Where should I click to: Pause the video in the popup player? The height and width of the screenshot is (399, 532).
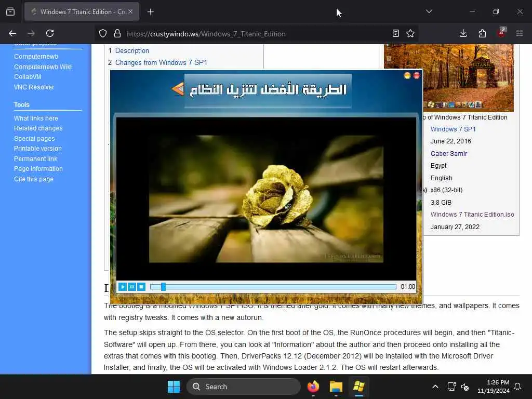click(x=132, y=287)
